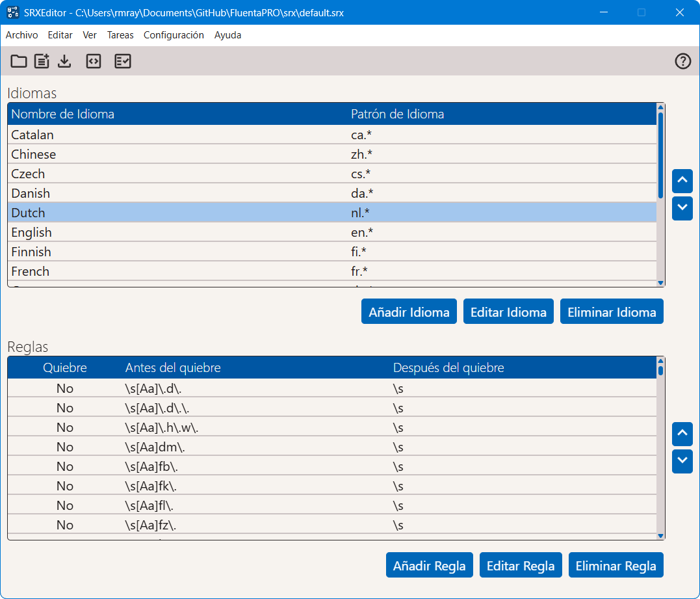Screen dimensions: 700x599
Task: Click the new file icon
Action: tap(42, 61)
